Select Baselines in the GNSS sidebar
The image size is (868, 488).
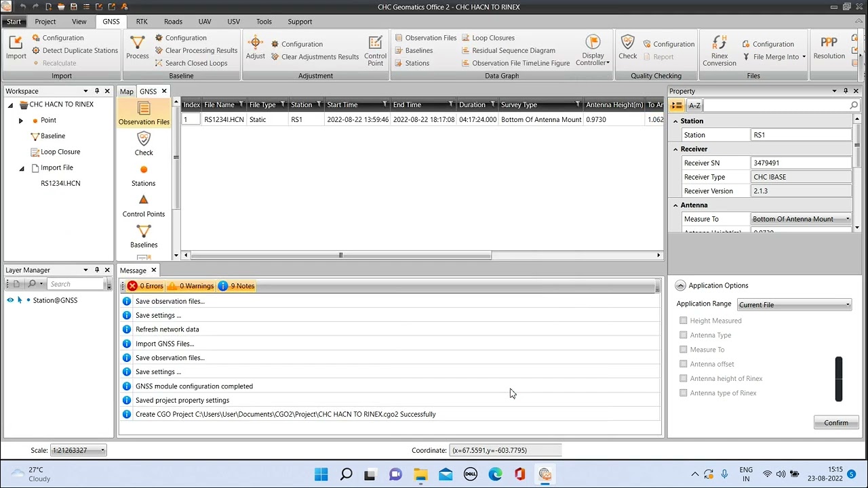[144, 237]
